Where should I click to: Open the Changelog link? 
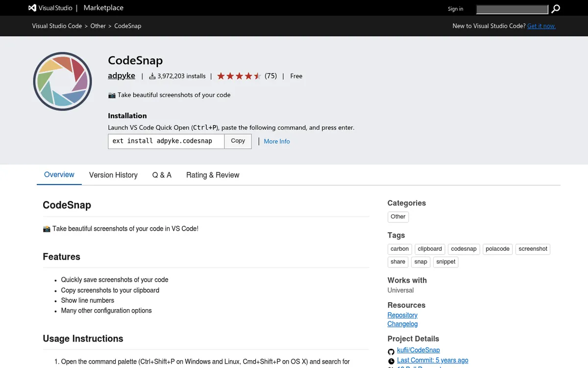pyautogui.click(x=403, y=324)
